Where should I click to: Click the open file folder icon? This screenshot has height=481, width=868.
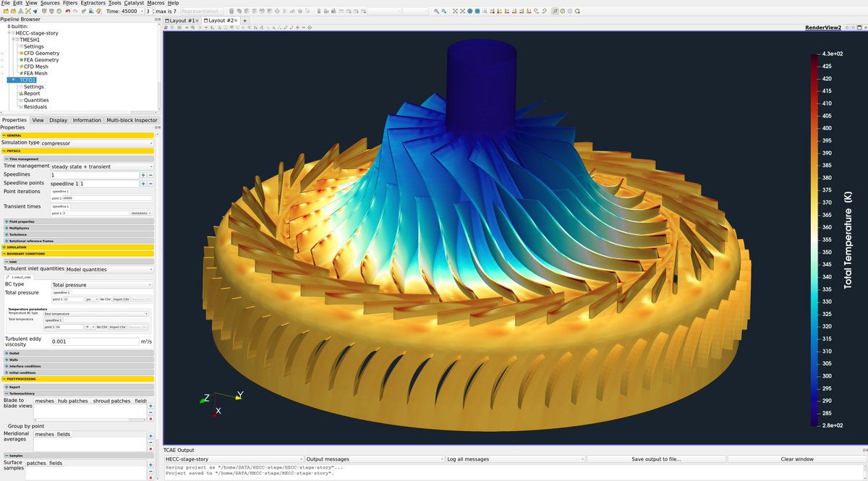click(x=6, y=12)
